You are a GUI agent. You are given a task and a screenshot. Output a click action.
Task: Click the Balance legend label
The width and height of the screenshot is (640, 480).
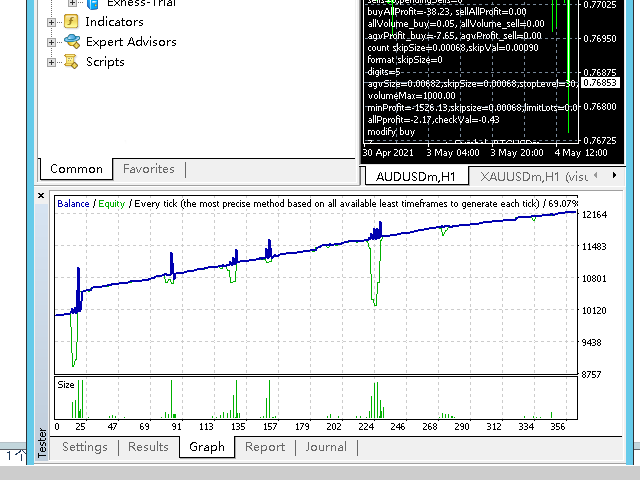(x=73, y=204)
